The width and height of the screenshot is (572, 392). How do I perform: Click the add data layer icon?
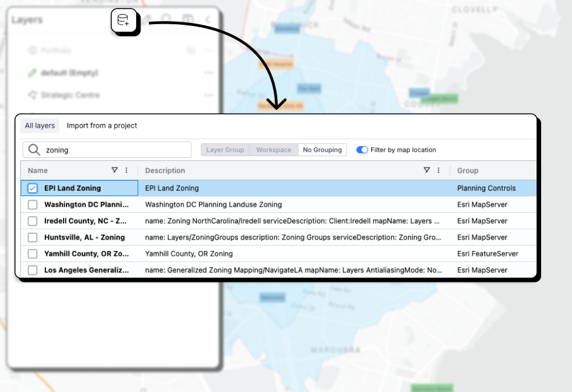pos(123,21)
